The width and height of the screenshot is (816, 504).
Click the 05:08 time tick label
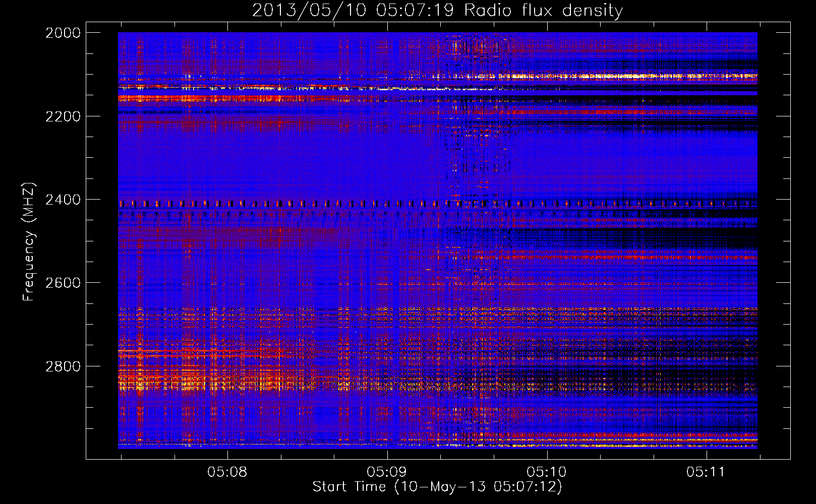pos(227,472)
